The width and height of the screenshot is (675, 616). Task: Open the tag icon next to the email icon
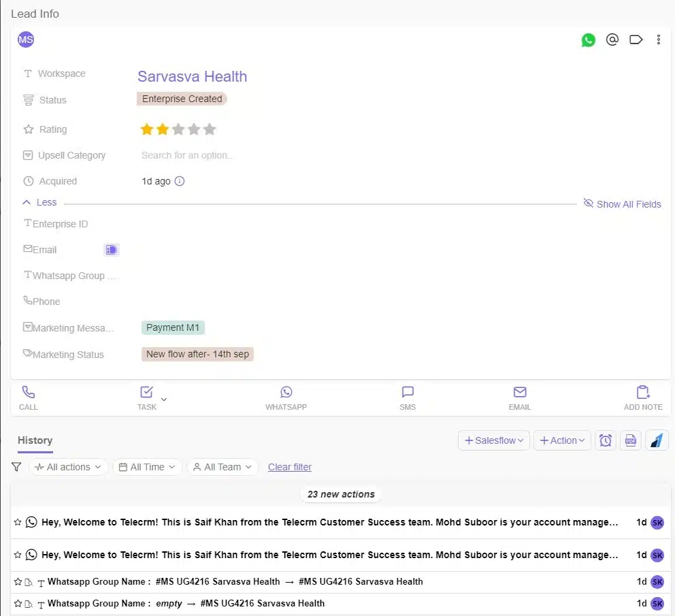click(636, 39)
